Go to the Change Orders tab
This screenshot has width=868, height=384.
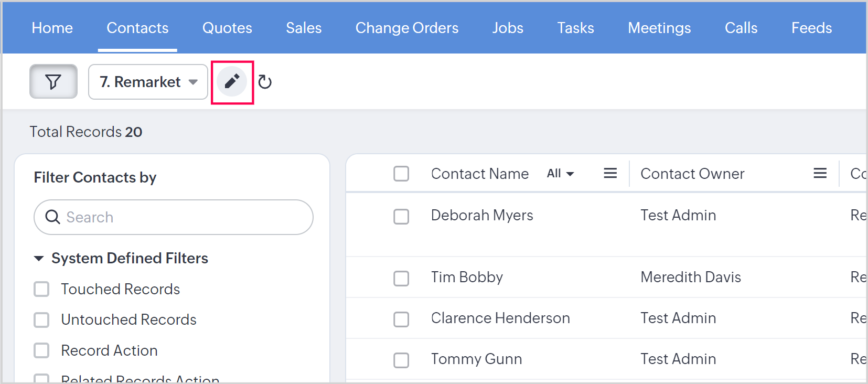(406, 28)
